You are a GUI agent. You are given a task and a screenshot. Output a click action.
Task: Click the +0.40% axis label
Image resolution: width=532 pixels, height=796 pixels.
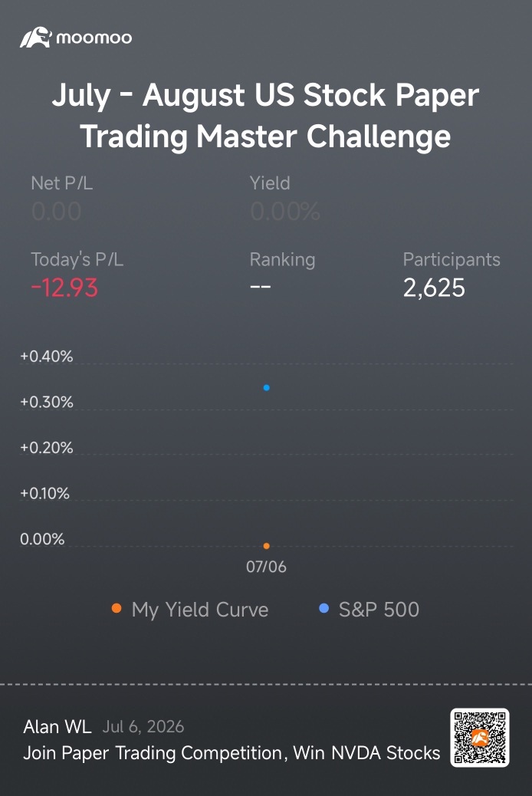pyautogui.click(x=46, y=357)
